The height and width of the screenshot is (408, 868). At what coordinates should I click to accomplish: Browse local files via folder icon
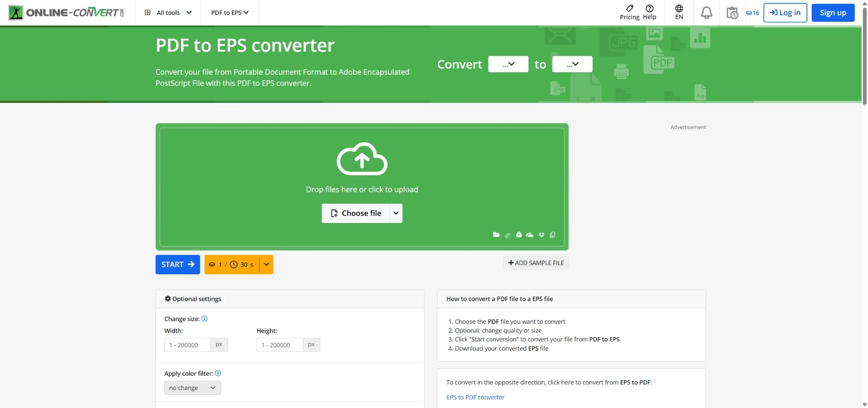pos(496,235)
